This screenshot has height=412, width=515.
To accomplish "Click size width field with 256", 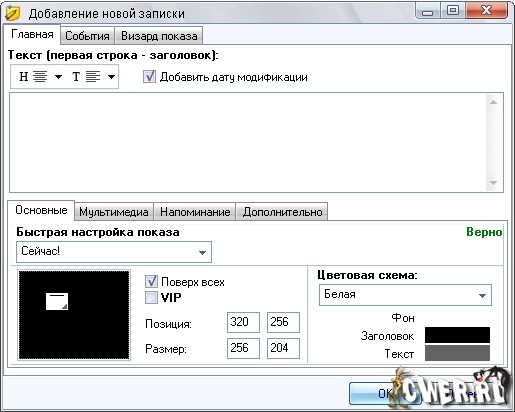I will click(x=243, y=348).
